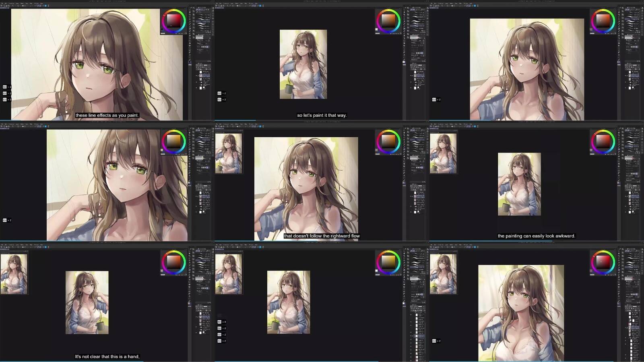Screen dimensions: 644x362
Task: Toggle highlighted layer's eye in 'rightward flow' frame
Action: pyautogui.click(x=412, y=196)
